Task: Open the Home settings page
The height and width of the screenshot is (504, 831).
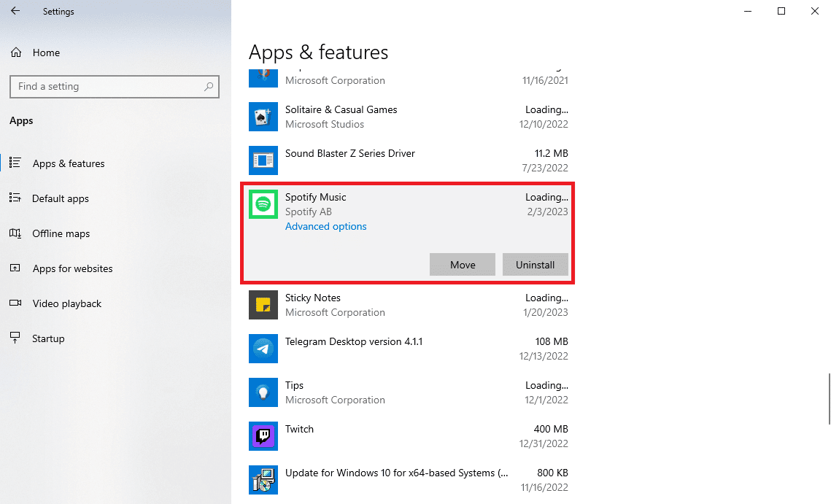Action: click(46, 53)
